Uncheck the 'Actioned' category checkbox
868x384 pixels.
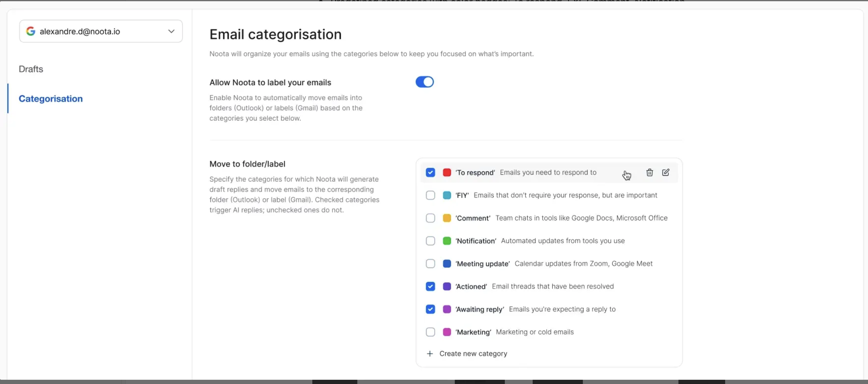point(430,286)
